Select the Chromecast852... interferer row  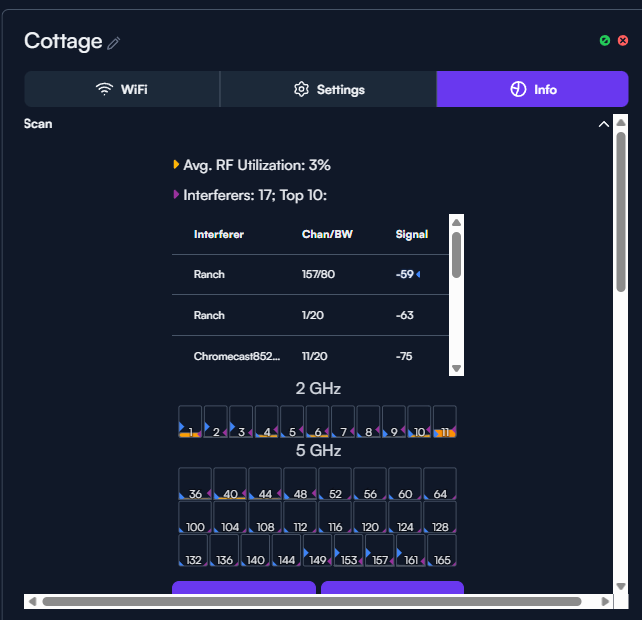pos(310,356)
